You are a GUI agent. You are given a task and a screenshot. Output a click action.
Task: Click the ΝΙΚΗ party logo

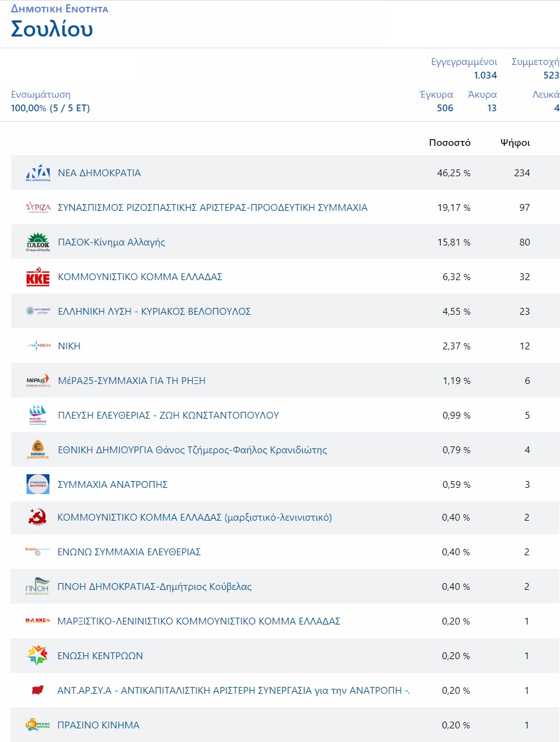[x=38, y=346]
